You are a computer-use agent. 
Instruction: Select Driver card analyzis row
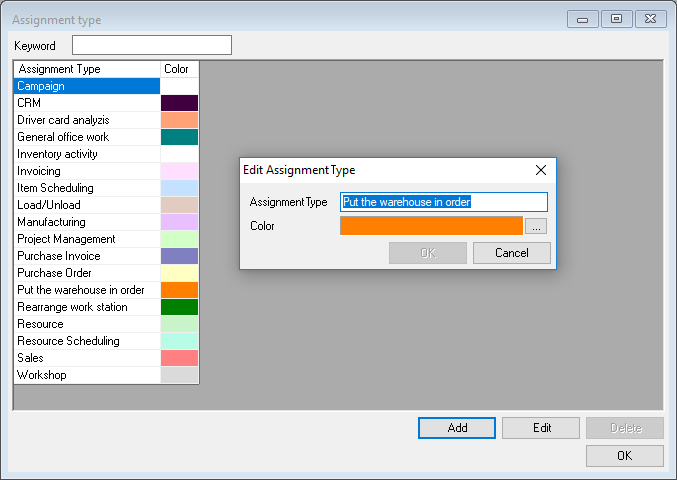(86, 120)
